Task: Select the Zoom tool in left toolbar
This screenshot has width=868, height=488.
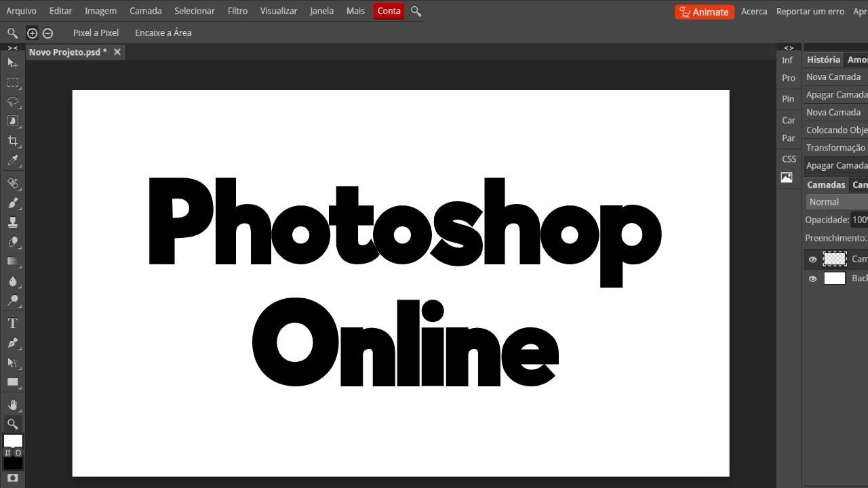Action: [12, 424]
